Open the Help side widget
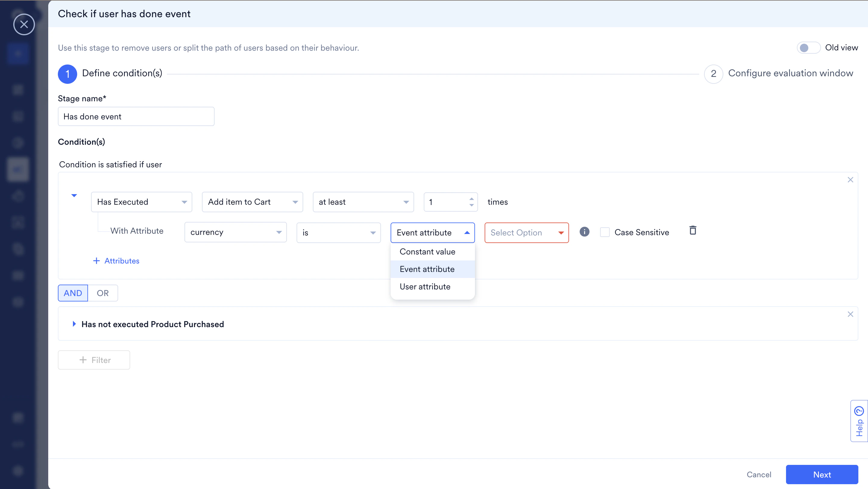This screenshot has width=868, height=489. [x=859, y=421]
